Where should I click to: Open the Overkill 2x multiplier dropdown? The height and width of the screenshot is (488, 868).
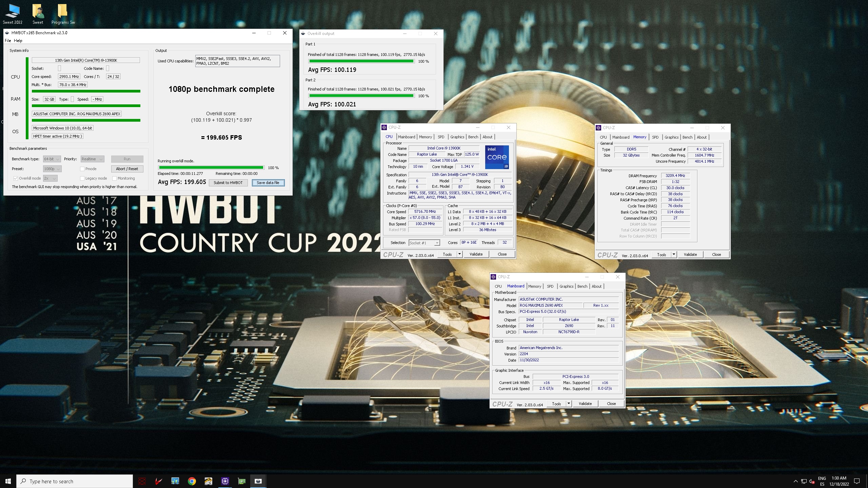point(50,178)
